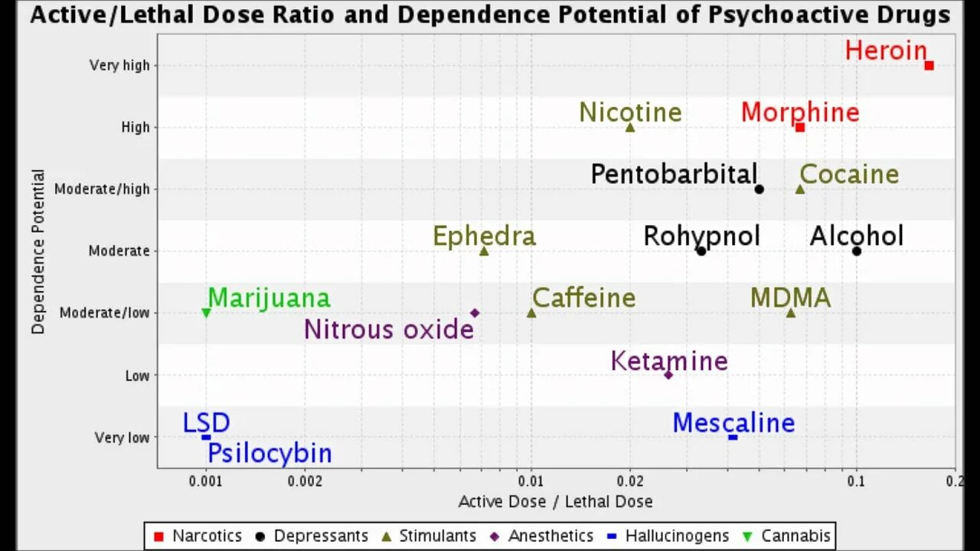Click the Ephedra triangle data point
Viewport: 980px width, 551px height.
click(484, 251)
